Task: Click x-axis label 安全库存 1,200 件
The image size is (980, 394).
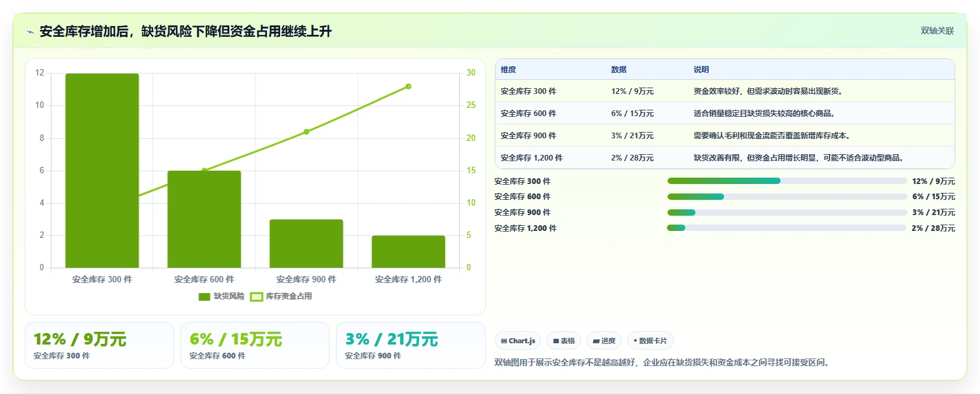Action: pyautogui.click(x=408, y=279)
